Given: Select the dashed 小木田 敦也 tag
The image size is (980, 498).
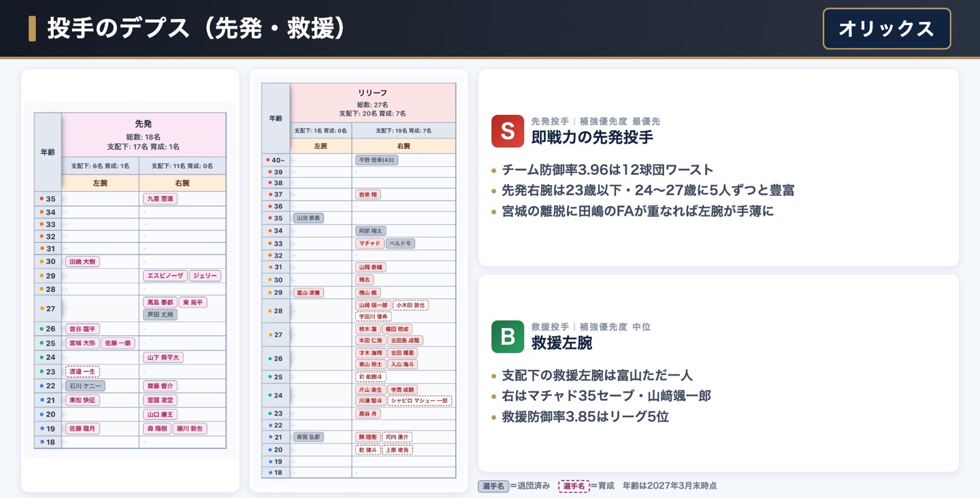Looking at the screenshot, I should [x=410, y=305].
